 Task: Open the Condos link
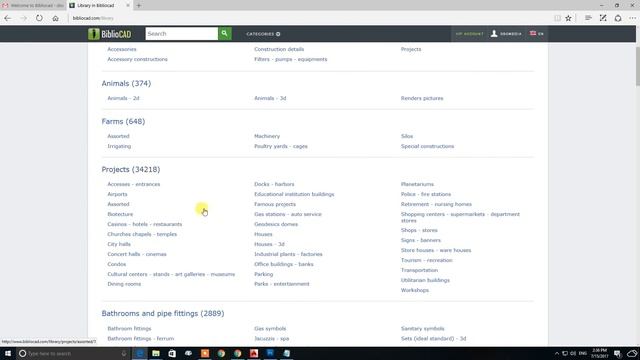[x=116, y=264]
